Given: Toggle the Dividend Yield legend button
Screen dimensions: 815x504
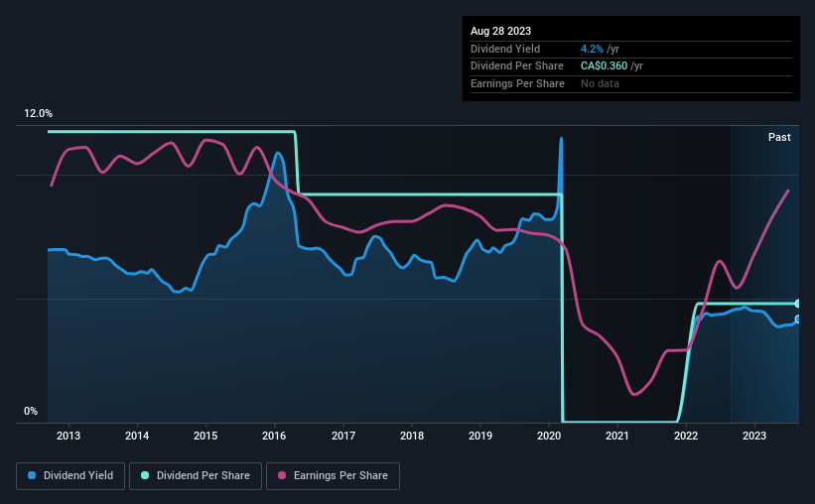Looking at the screenshot, I should 70,476.
